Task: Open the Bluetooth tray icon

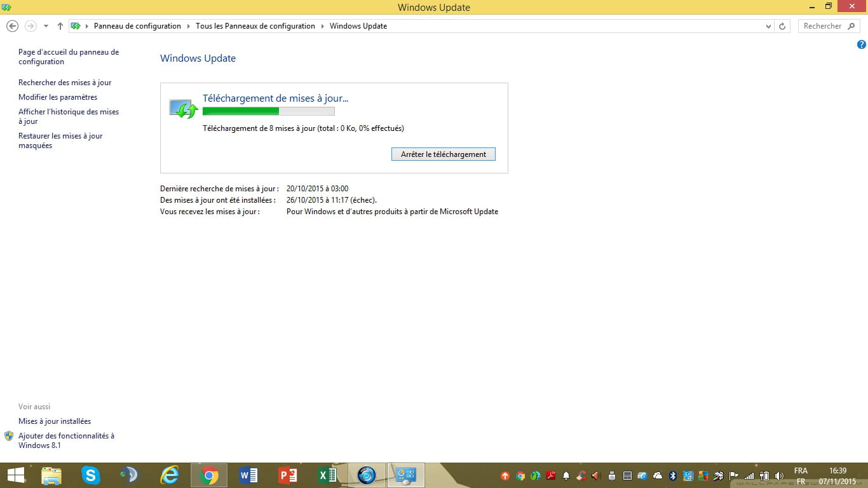Action: pyautogui.click(x=673, y=476)
